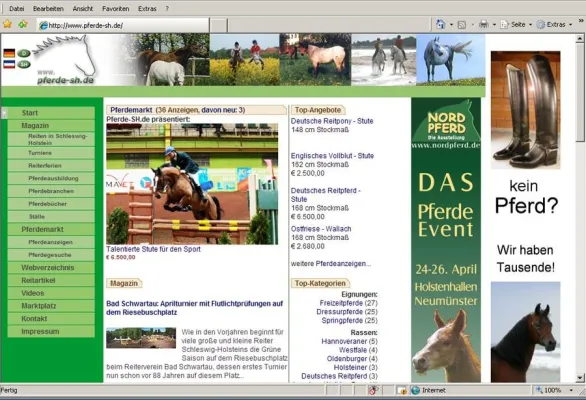Image resolution: width=586 pixels, height=400 pixels.
Task: Click the zoom magnifier icon in status bar
Action: pos(539,390)
